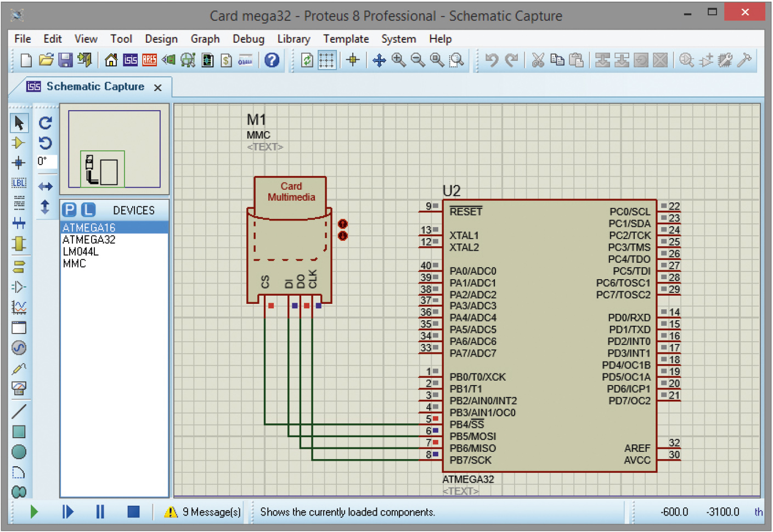Paste from clipboard icon
The height and width of the screenshot is (532, 773).
point(576,60)
